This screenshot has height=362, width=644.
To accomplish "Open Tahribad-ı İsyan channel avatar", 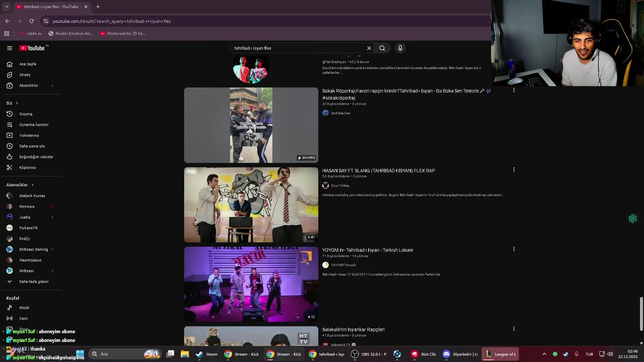I will [251, 69].
